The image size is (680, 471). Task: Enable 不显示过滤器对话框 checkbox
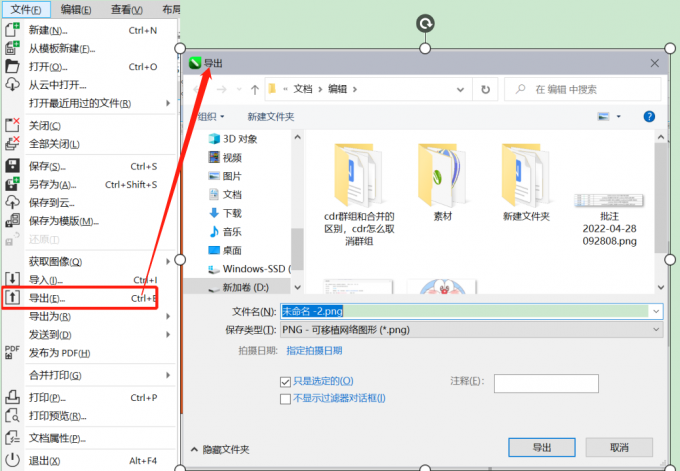click(x=285, y=399)
